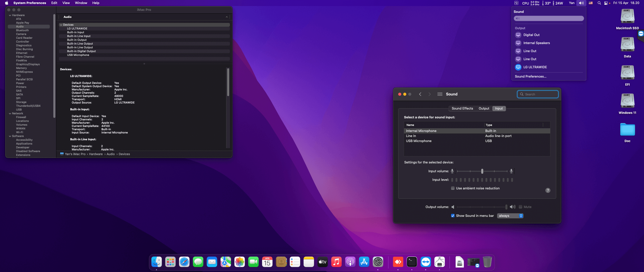Viewport: 644px width, 272px height.
Task: Open the Help menu
Action: [x=96, y=3]
